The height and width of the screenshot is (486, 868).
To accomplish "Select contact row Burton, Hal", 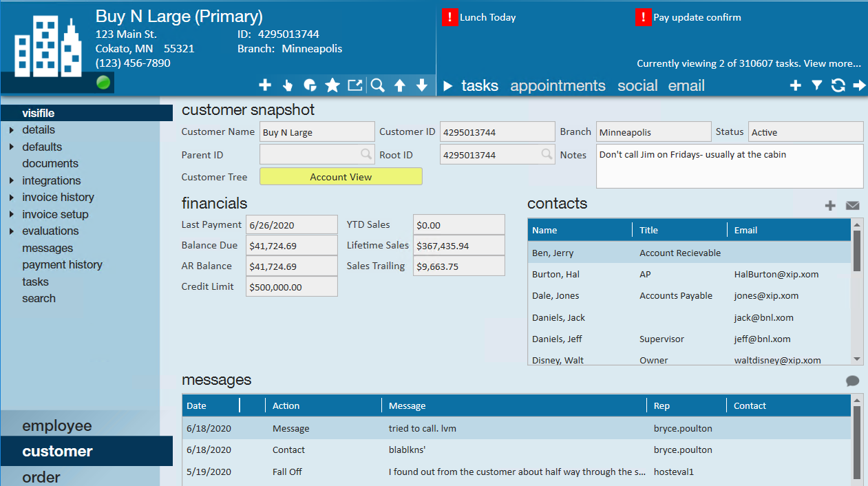I will point(689,274).
